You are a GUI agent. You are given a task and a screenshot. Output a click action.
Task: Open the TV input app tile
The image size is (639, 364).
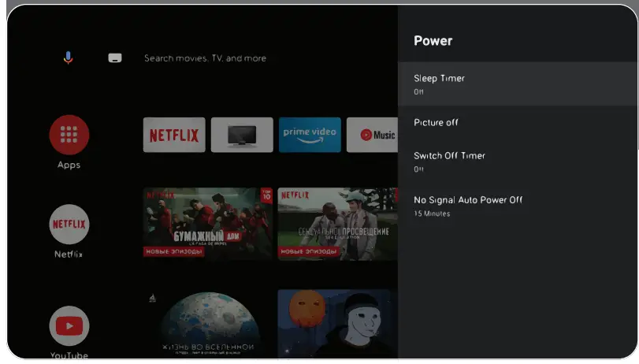[x=242, y=135]
